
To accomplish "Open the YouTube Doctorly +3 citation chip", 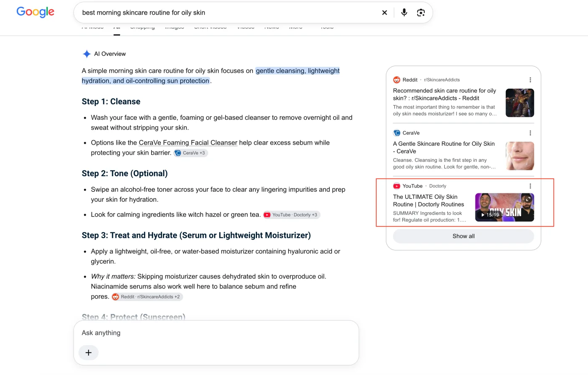I will [291, 215].
